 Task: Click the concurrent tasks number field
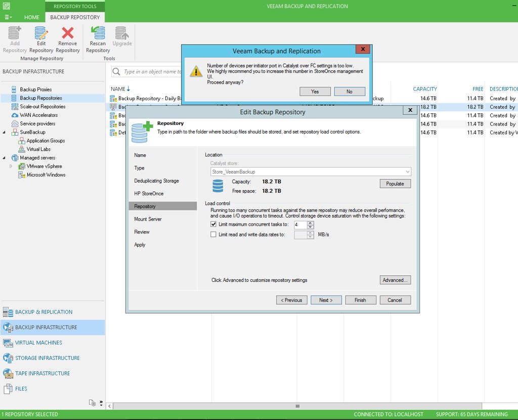pos(300,225)
